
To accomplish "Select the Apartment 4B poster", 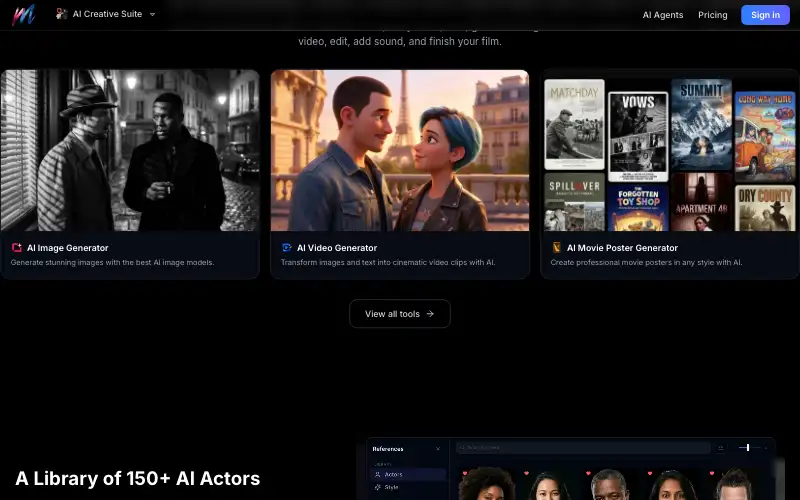I will pos(701,202).
